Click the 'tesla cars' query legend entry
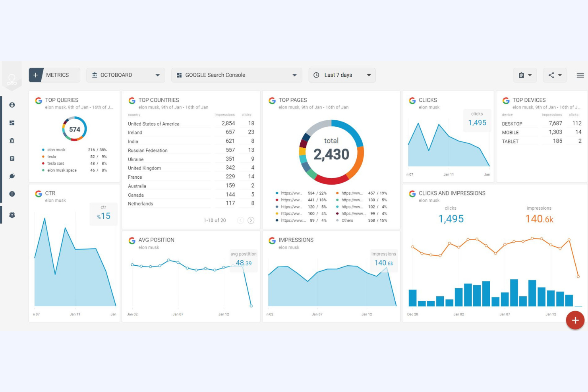Image resolution: width=588 pixels, height=392 pixels. click(74, 163)
